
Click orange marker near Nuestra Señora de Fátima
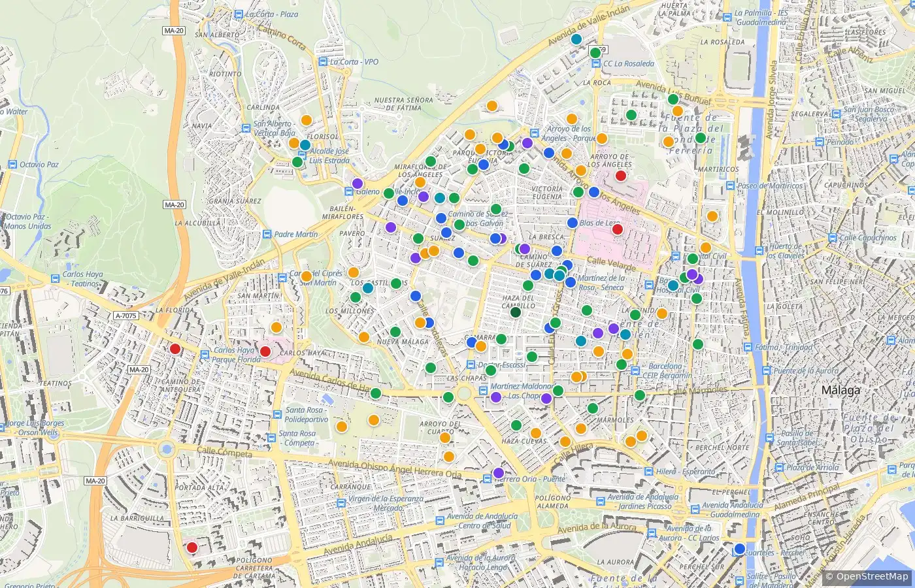492,106
